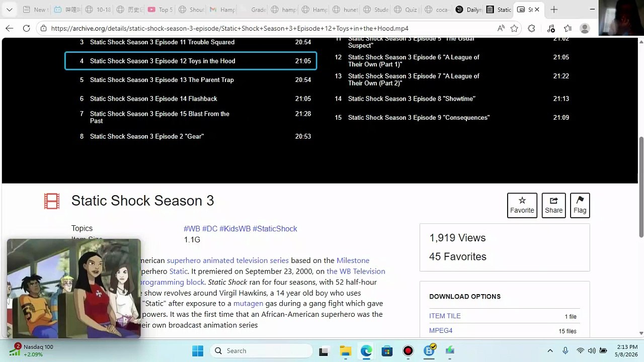
Task: Follow the WB Television link
Action: [x=356, y=271]
